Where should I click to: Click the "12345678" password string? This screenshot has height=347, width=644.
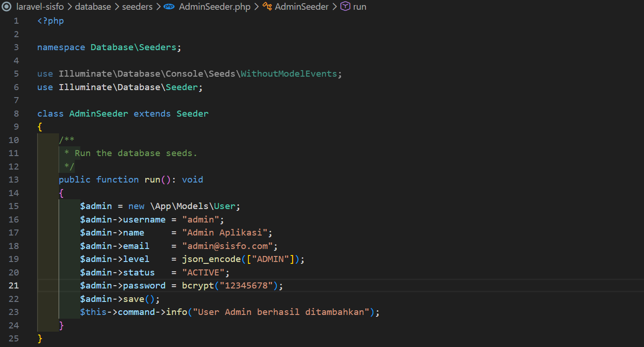tap(246, 285)
